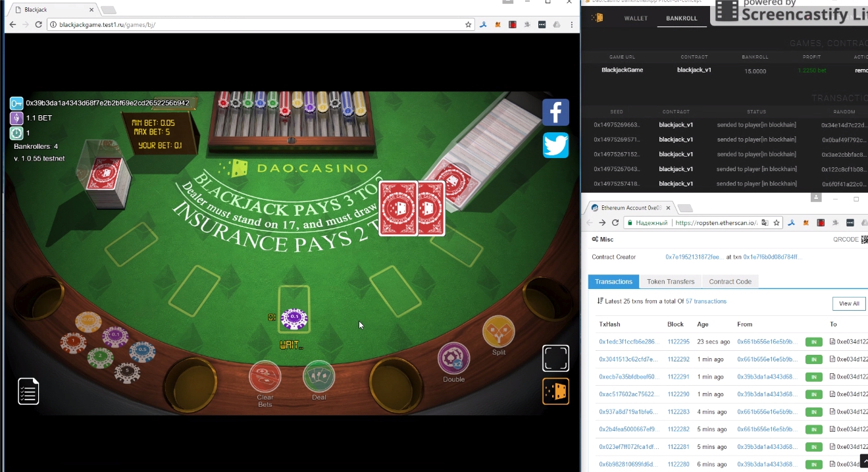
Task: Toggle fullscreen mode in blackjack game
Action: [555, 358]
